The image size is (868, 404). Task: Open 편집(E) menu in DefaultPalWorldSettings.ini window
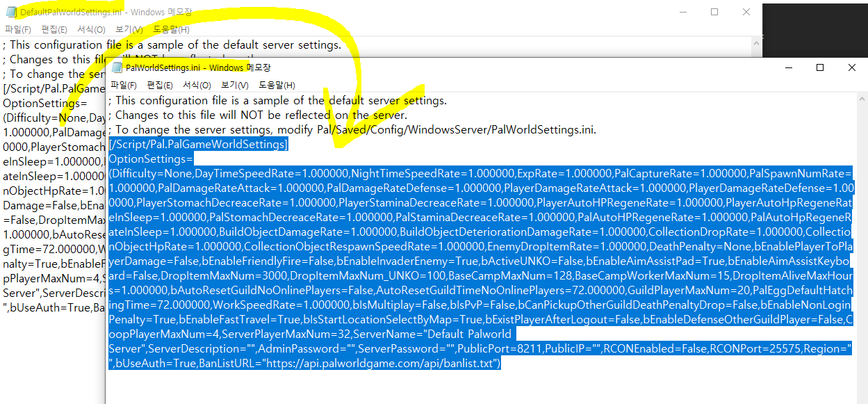(x=54, y=29)
